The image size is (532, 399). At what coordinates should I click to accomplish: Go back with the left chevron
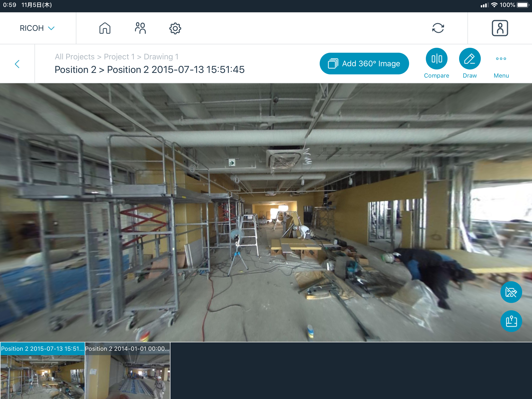[x=17, y=64]
